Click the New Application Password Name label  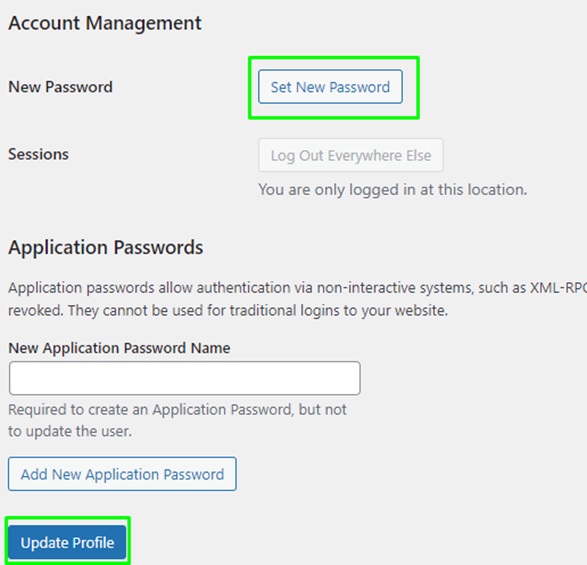click(119, 348)
